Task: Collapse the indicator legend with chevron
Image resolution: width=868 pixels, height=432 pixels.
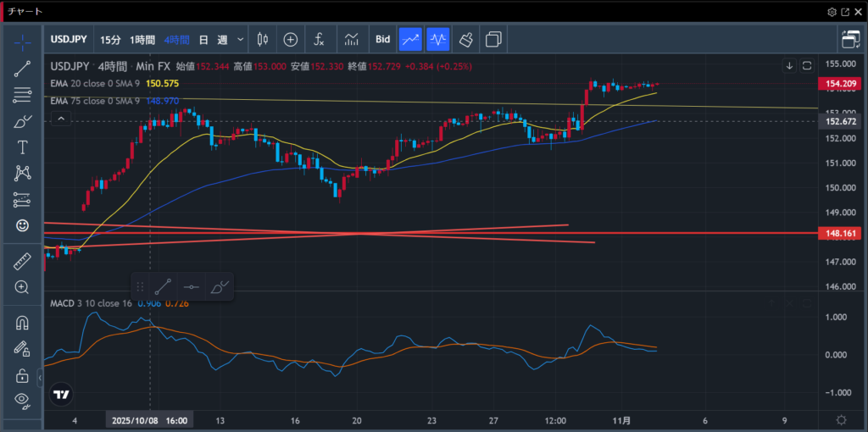Action: pyautogui.click(x=61, y=119)
